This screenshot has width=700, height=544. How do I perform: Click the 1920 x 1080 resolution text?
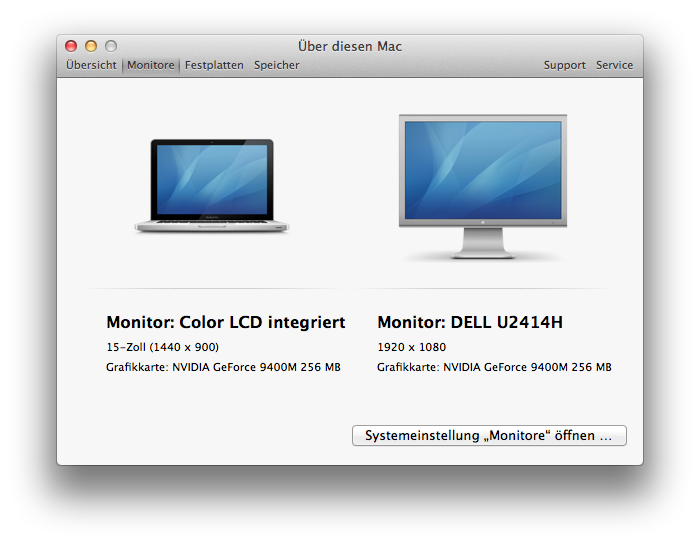coord(412,347)
